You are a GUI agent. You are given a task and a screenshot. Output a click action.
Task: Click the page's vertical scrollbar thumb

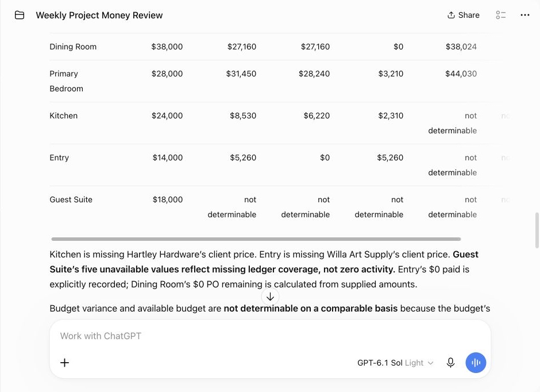(x=537, y=230)
